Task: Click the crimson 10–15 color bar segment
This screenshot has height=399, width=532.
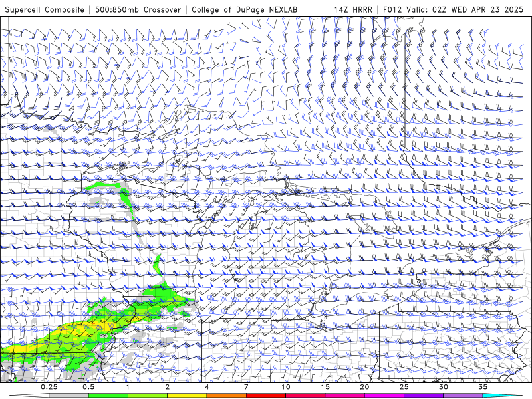Action: (305, 396)
